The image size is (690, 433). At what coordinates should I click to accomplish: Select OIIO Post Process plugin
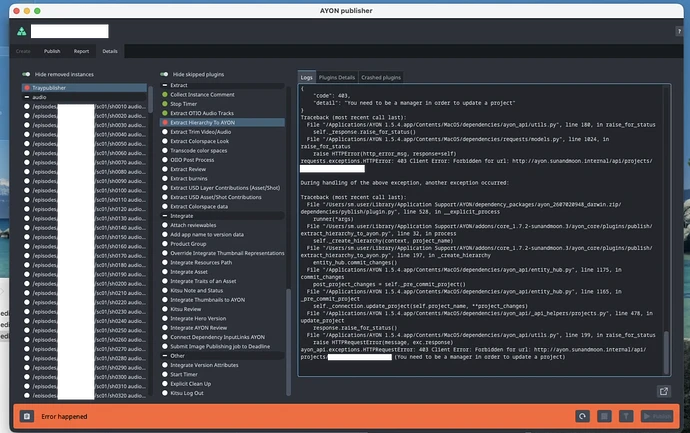point(222,160)
